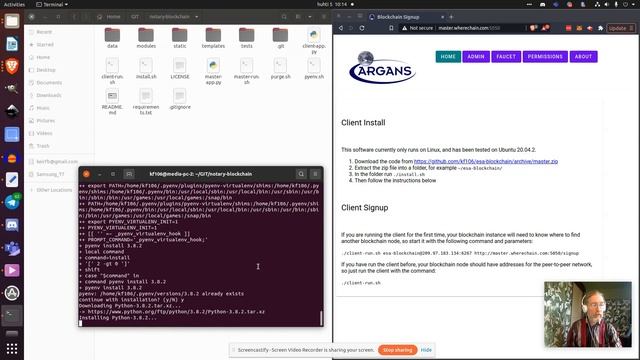Image resolution: width=640 pixels, height=360 pixels.
Task: Bookmark the current page in browser
Action: (x=391, y=28)
